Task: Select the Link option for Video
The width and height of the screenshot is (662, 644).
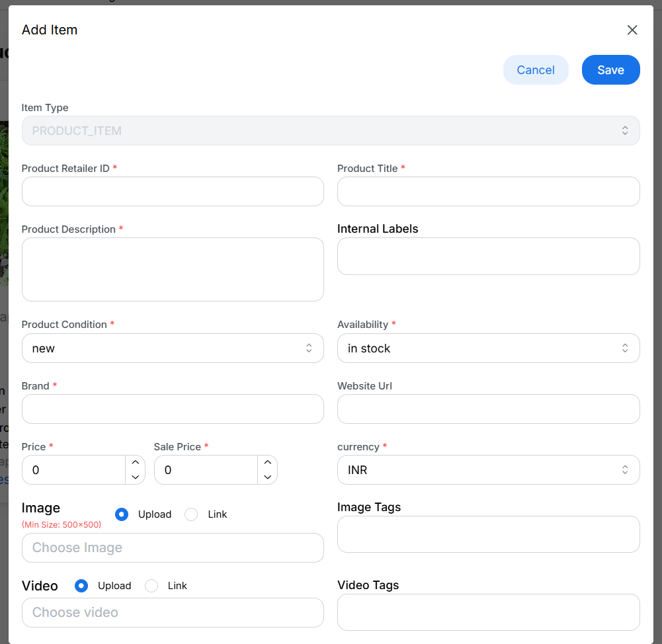Action: pyautogui.click(x=151, y=585)
